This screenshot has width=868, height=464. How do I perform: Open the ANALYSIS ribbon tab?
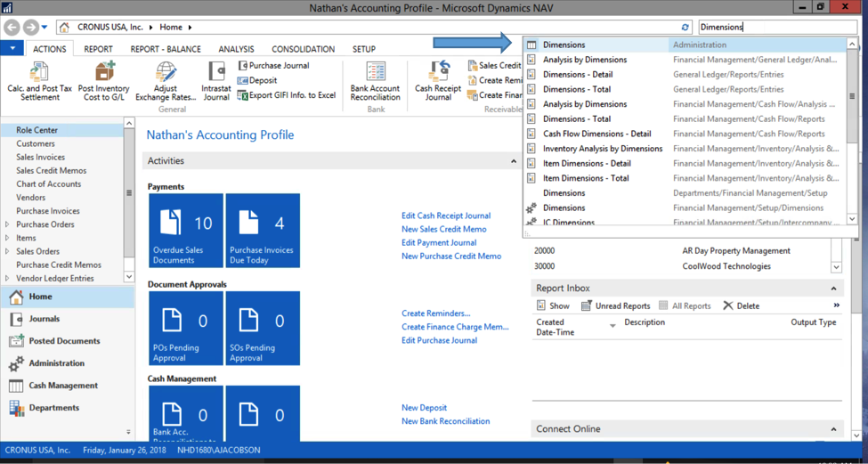click(x=237, y=49)
